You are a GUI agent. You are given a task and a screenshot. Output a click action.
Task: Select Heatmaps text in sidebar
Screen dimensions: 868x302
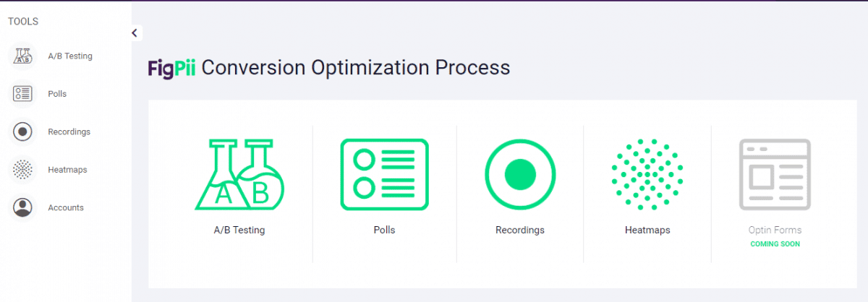coord(67,170)
